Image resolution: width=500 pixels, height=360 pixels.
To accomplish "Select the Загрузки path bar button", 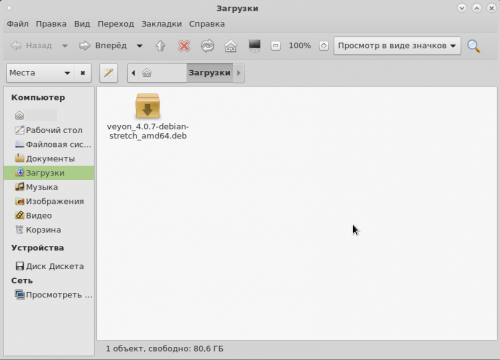I will pos(209,73).
